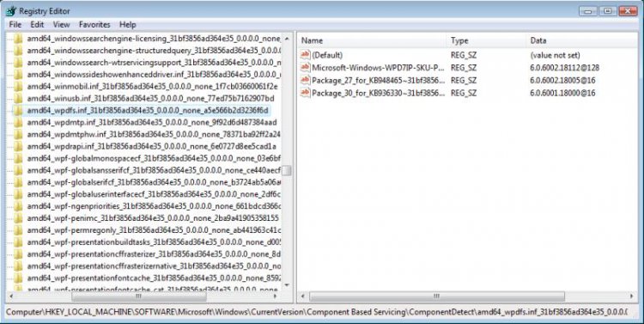
Task: Click data cell 6.0.6001.18000@16
Action: (x=562, y=93)
